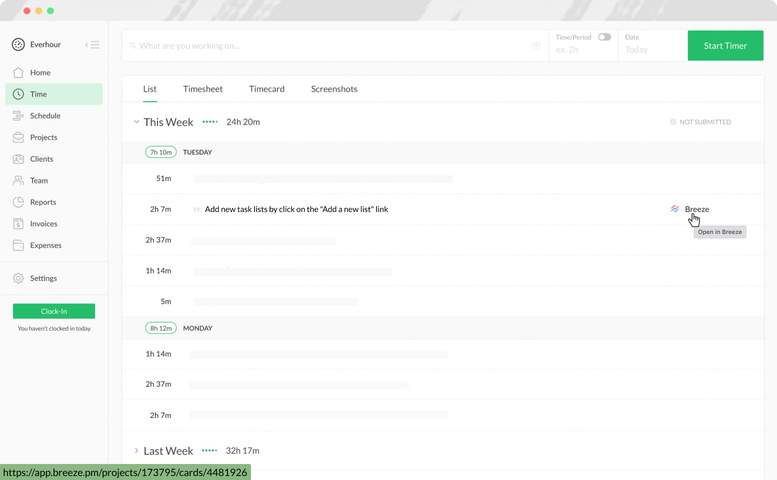Open Home in the sidebar
The image size is (777, 480).
54,73
